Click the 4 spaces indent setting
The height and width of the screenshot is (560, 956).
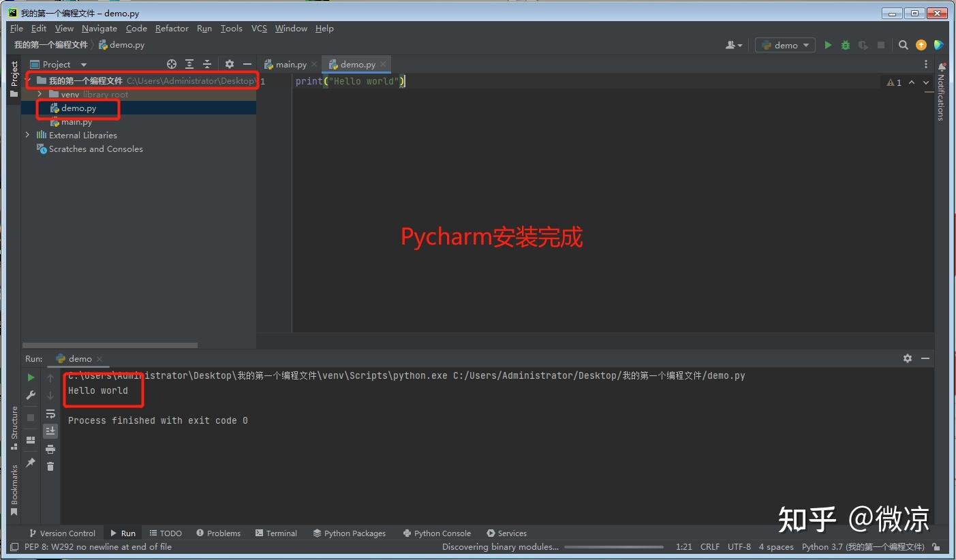click(x=776, y=547)
